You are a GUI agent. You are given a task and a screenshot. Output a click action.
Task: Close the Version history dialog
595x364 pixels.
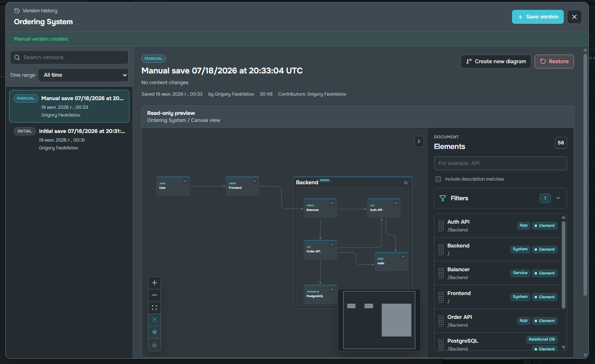click(574, 17)
